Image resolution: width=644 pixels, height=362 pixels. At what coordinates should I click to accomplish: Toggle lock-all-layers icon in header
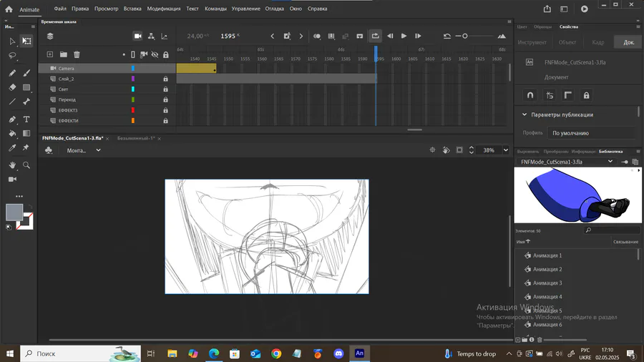click(x=165, y=54)
